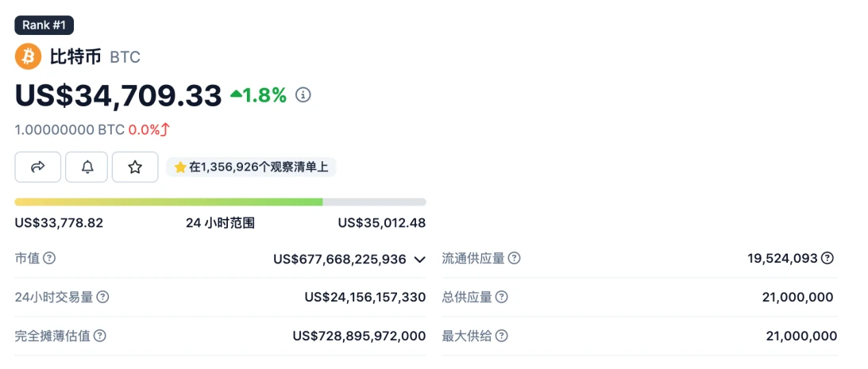Add Bitcoin to watchlist with star icon
This screenshot has height=369, width=868.
click(135, 167)
